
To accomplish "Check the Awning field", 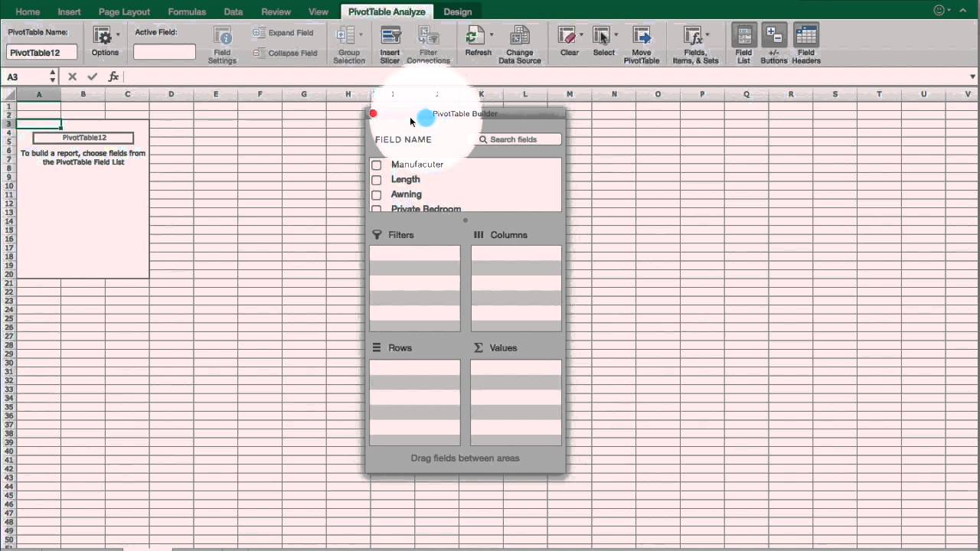I will [x=376, y=194].
